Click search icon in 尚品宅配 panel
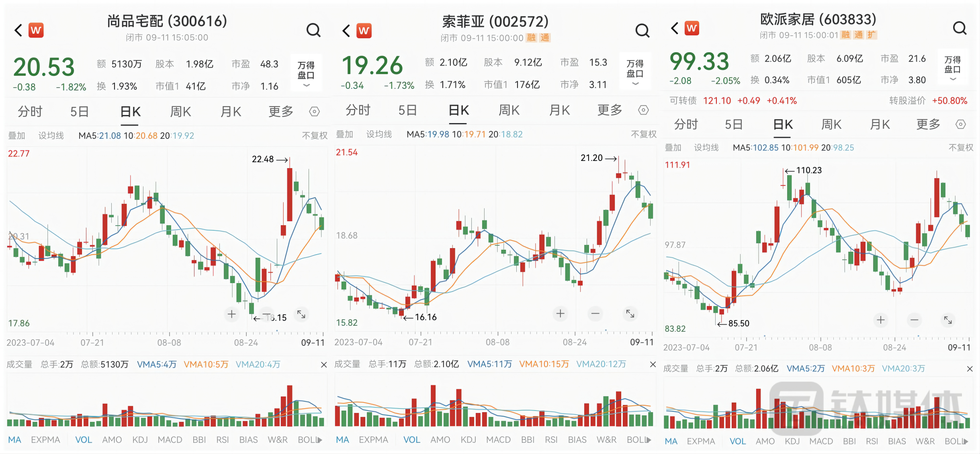Viewport: 980px width, 454px height. click(x=313, y=30)
